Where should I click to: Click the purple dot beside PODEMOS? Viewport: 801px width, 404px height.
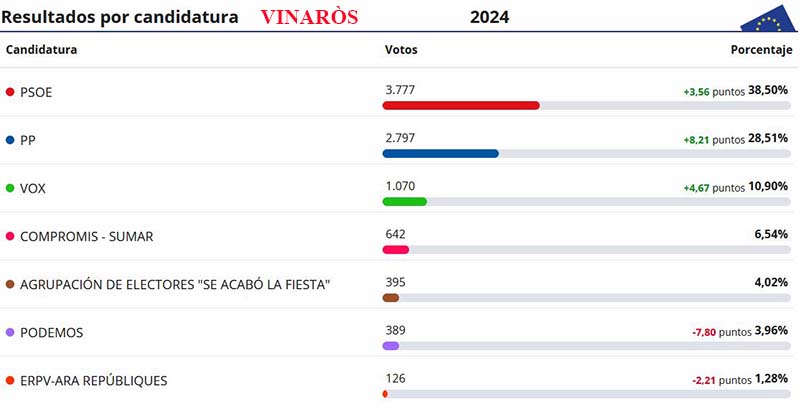pos(10,332)
